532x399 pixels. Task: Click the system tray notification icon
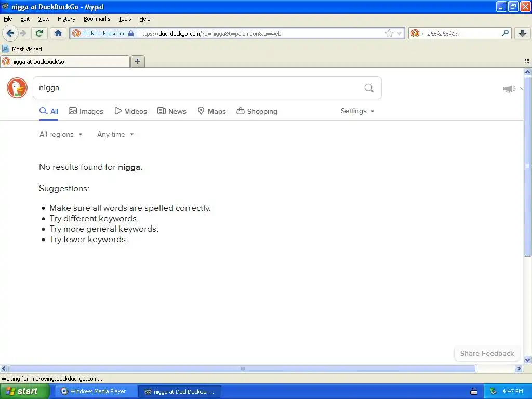(x=494, y=392)
